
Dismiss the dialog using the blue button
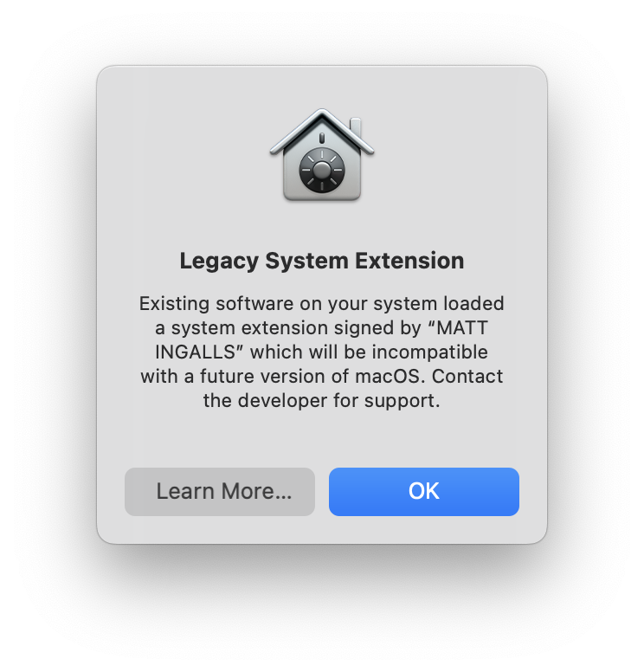tap(424, 492)
